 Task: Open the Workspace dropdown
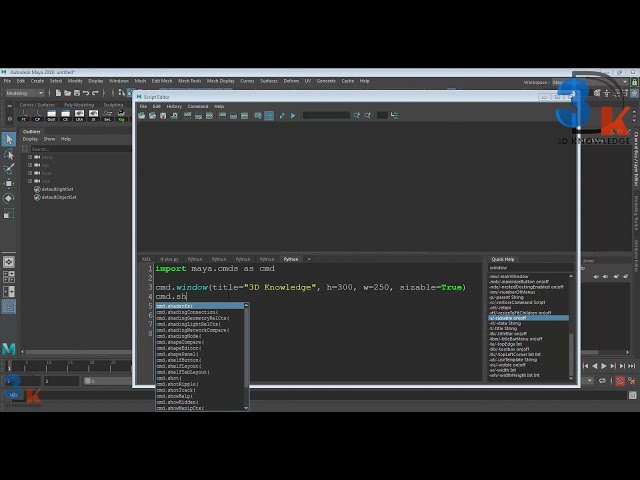click(590, 82)
